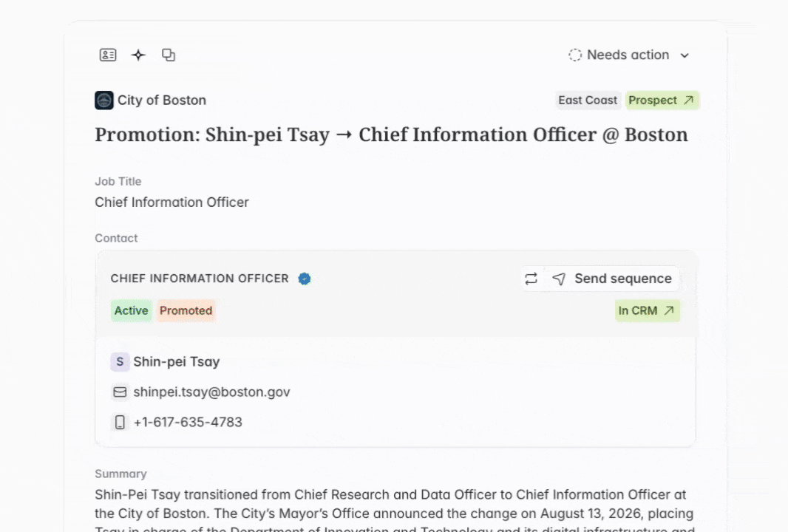This screenshot has height=532, width=788.
Task: Select the East Coast tag
Action: [x=588, y=100]
